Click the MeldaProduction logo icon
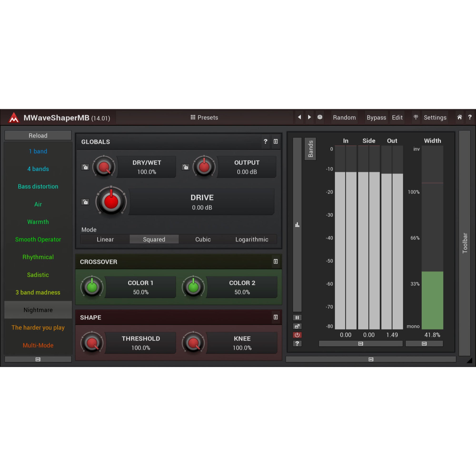Image resolution: width=476 pixels, height=476 pixels. [x=14, y=118]
